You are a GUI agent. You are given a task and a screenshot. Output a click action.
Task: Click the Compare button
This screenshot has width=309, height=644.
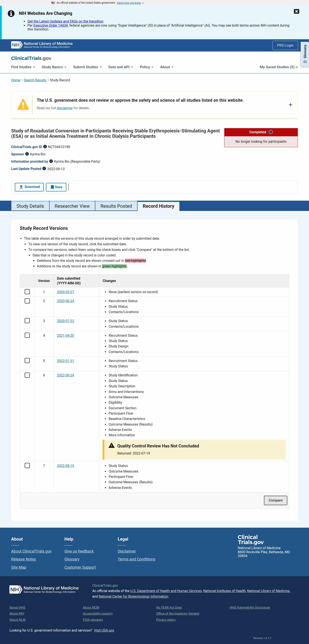pos(276,500)
